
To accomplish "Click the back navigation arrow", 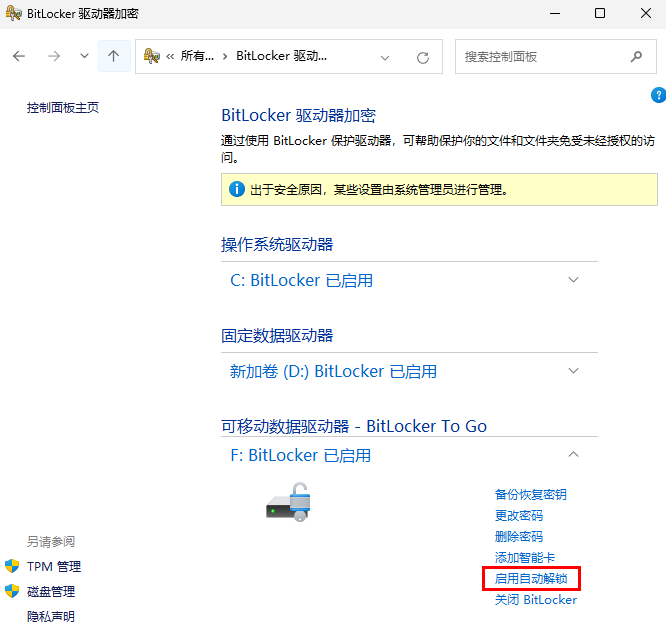I will [x=19, y=56].
